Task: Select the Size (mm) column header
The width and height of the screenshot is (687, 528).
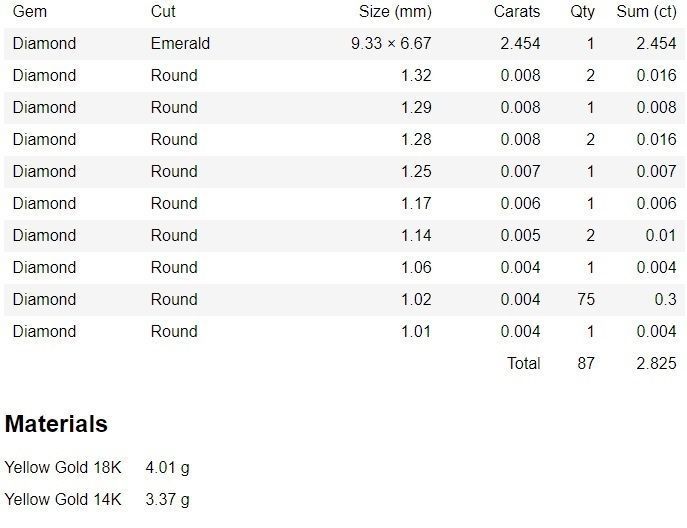Action: coord(395,12)
